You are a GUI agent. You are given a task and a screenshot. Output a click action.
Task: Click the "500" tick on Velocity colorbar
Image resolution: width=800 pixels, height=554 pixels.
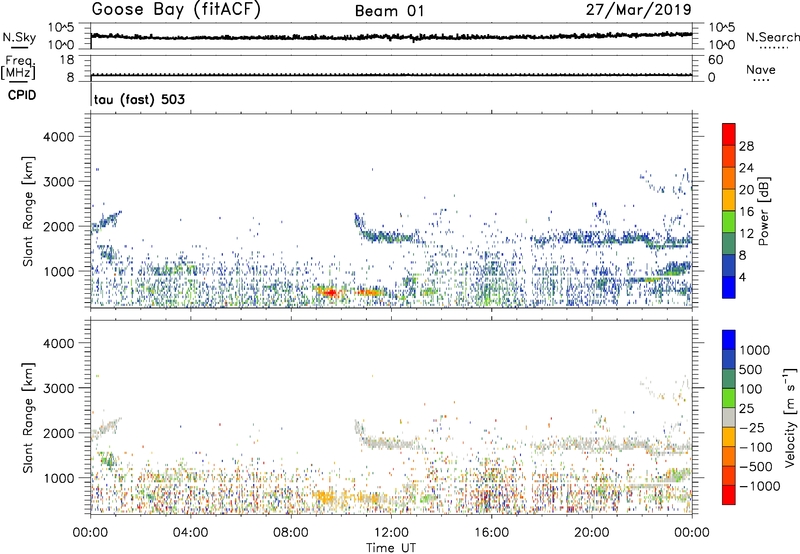tap(749, 369)
